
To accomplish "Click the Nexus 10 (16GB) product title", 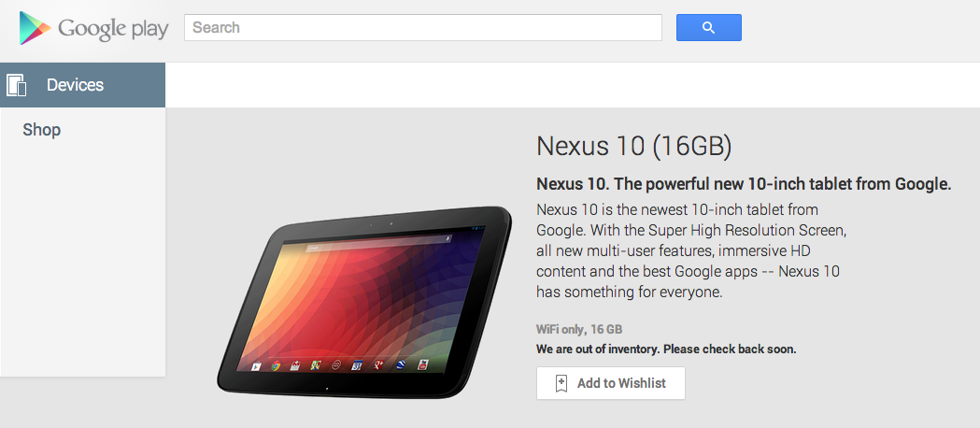I will (633, 146).
